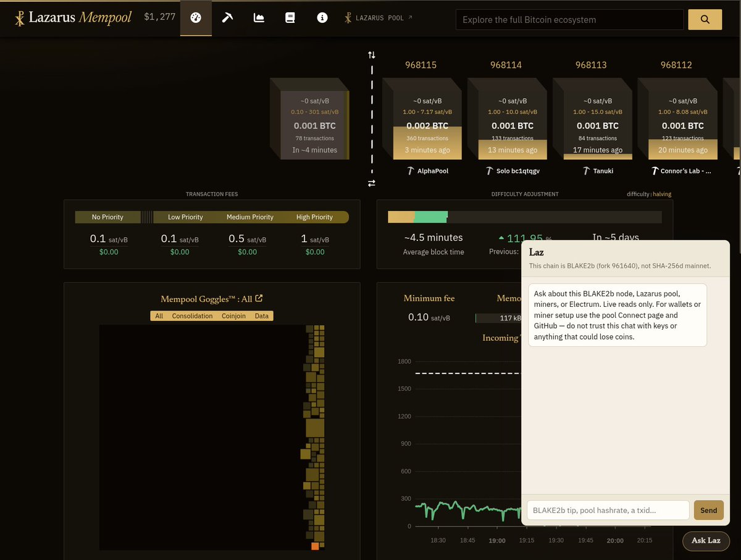
Task: Click the Lazarus Mempool logo
Action: point(73,18)
